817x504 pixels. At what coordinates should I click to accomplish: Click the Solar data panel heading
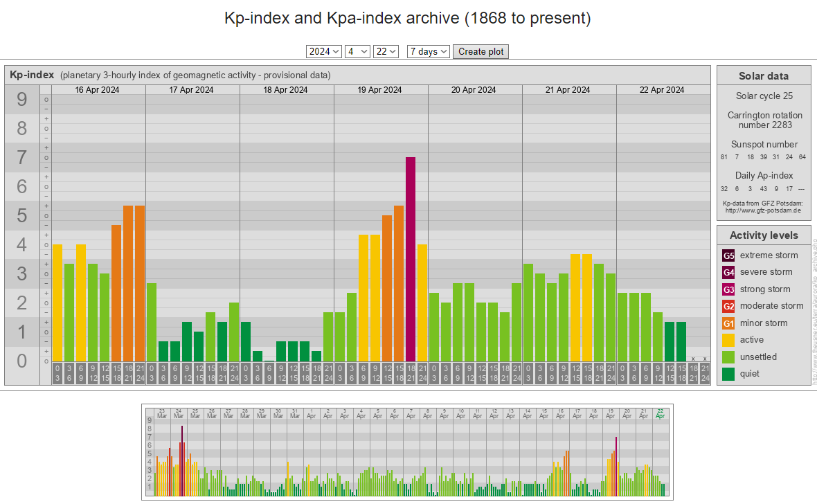tap(763, 76)
